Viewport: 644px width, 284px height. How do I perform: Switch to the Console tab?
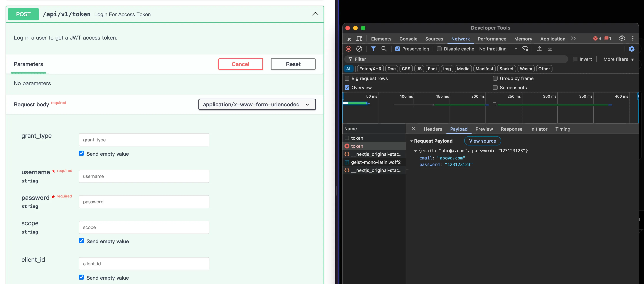(408, 39)
